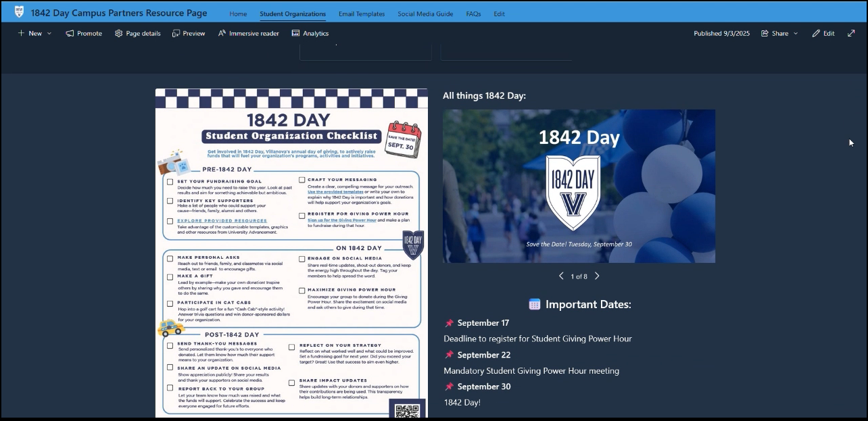Click the 1842 Day carousel image
Screen dimensions: 868x421
579,186
